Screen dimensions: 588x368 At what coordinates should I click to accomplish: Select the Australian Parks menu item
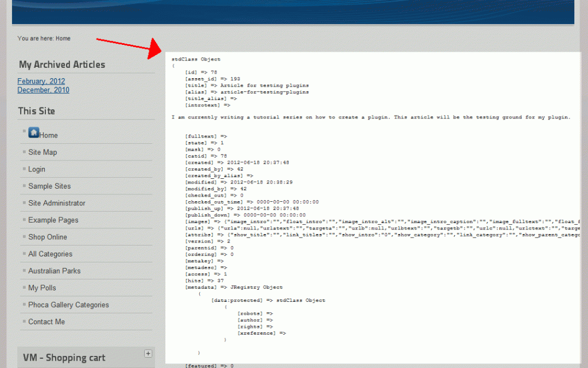coord(55,271)
